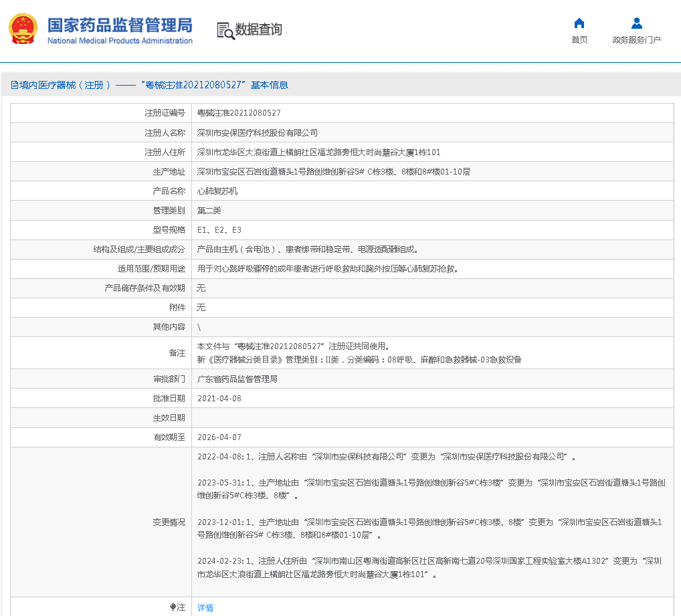Click the 生产地址 row label
681x616 pixels.
(169, 172)
